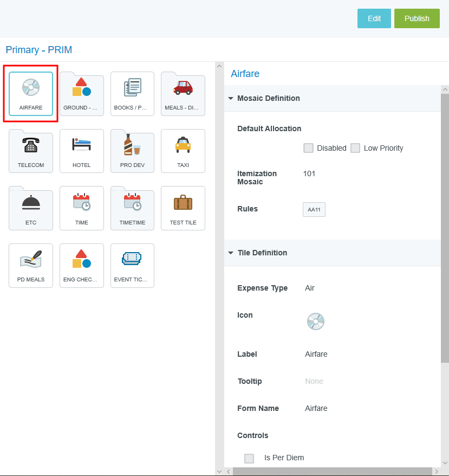Click the Tooltip value None
This screenshot has height=476, width=449.
[x=314, y=381]
